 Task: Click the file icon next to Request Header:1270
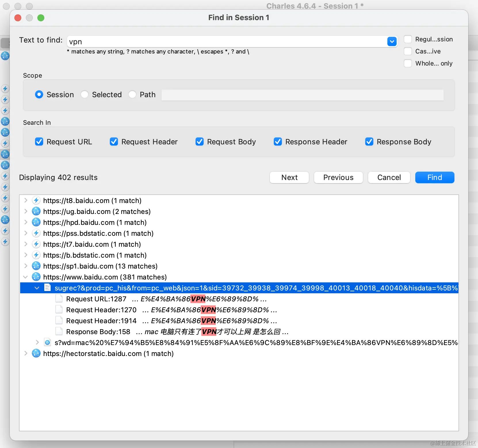tap(59, 310)
